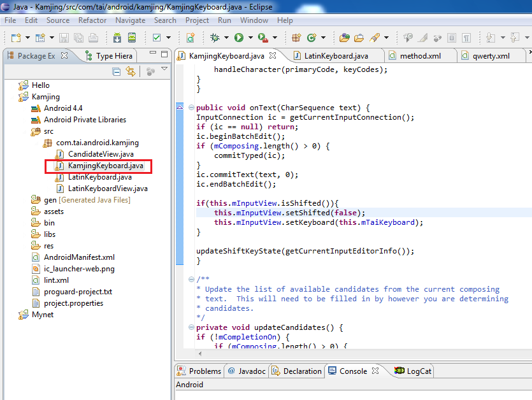Click the Open Task icon

[x=359, y=38]
